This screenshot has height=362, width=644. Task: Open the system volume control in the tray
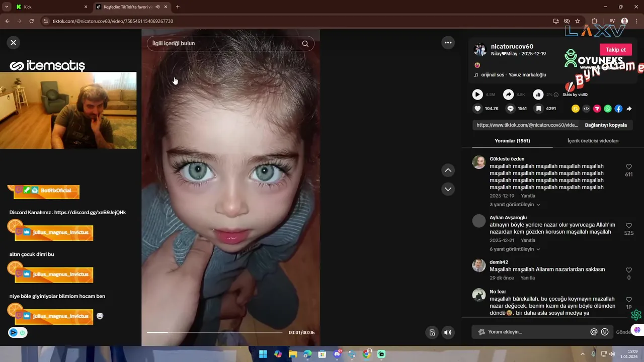click(x=612, y=354)
